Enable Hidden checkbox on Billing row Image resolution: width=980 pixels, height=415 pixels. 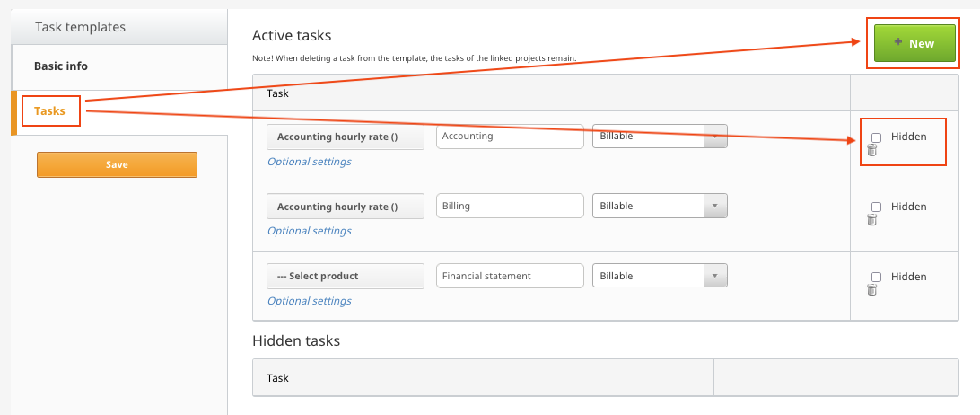877,207
